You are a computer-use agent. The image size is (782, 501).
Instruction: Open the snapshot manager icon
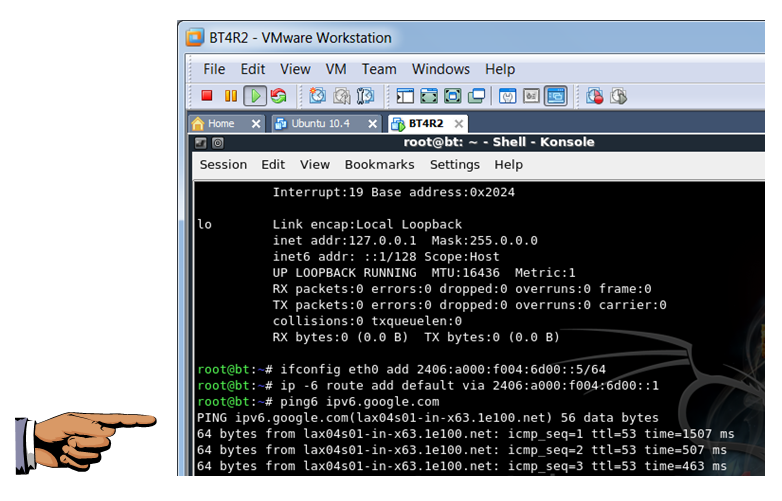point(366,96)
